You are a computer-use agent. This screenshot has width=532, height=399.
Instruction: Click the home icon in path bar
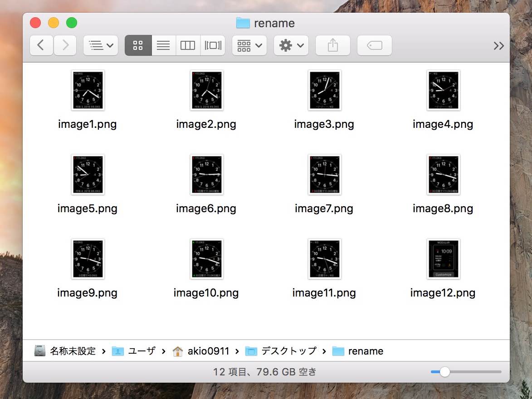tap(178, 351)
